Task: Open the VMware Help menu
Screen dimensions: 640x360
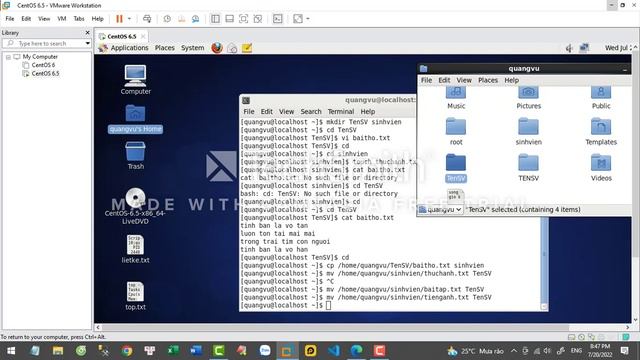Action: 97,19
